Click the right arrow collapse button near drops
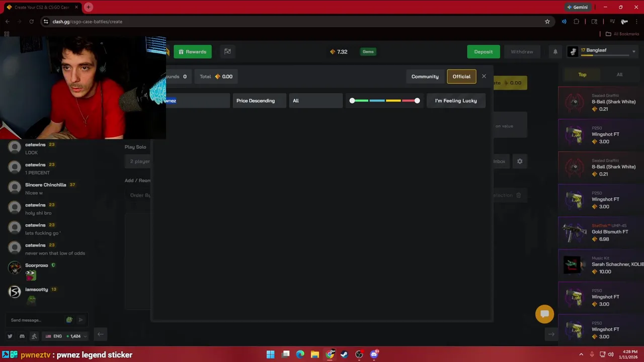The width and height of the screenshot is (644, 362). [x=551, y=334]
